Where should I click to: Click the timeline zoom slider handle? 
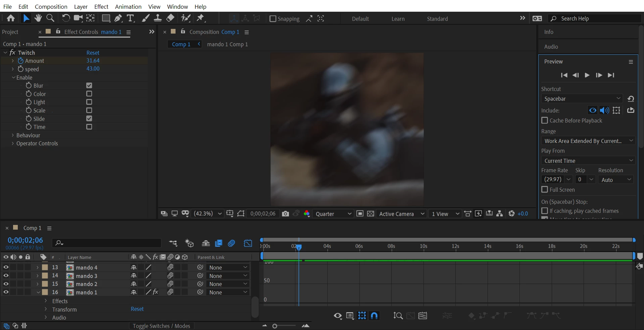click(x=275, y=326)
